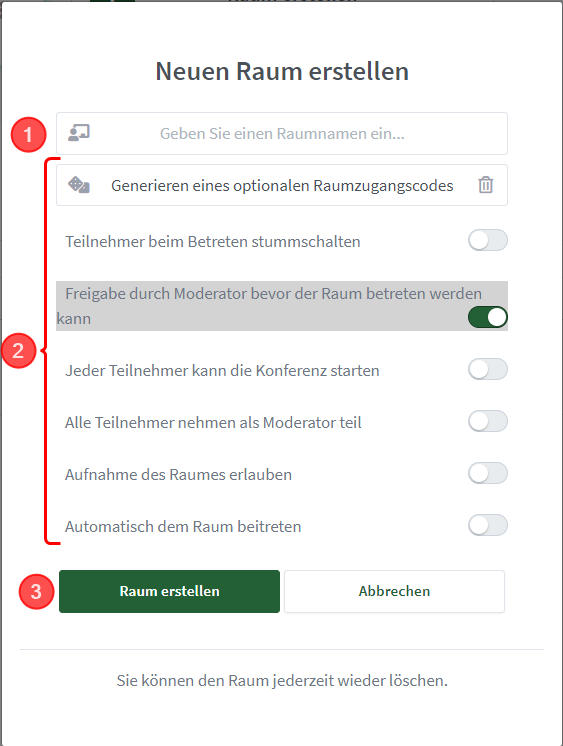
Task: Enable 'Alle Teilnehmer nehmen als Moderator teil' switch
Action: [x=487, y=421]
